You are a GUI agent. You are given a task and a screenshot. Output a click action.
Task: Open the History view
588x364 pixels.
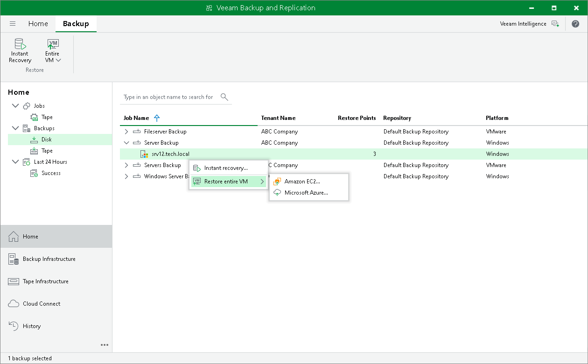(x=56, y=326)
